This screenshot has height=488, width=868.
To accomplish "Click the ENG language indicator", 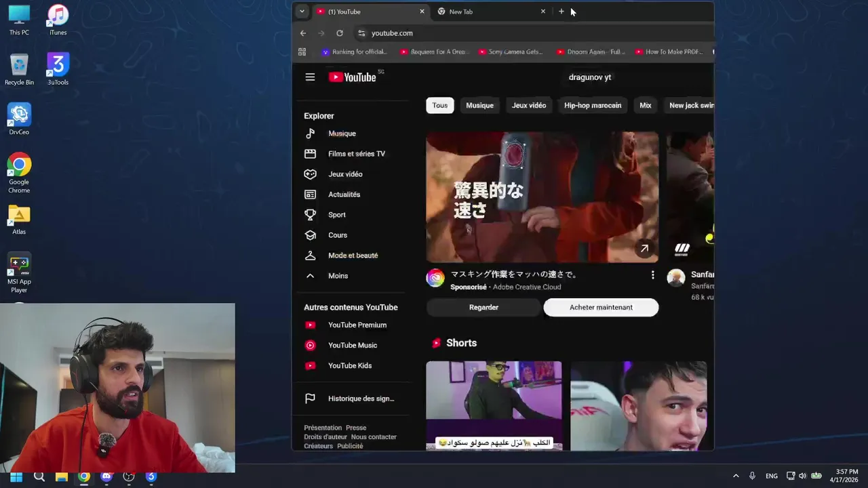I will 772,476.
